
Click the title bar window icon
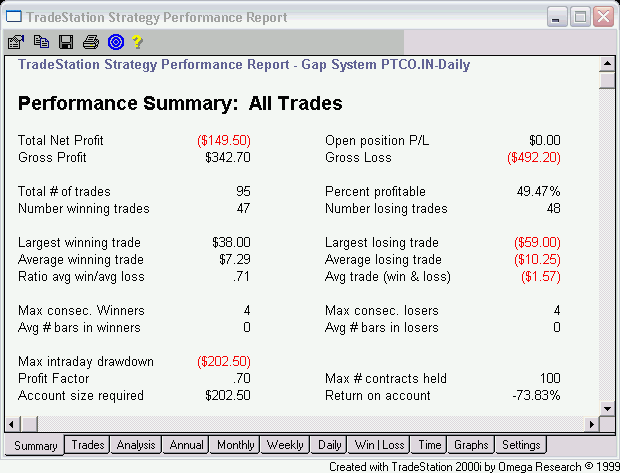[14, 17]
